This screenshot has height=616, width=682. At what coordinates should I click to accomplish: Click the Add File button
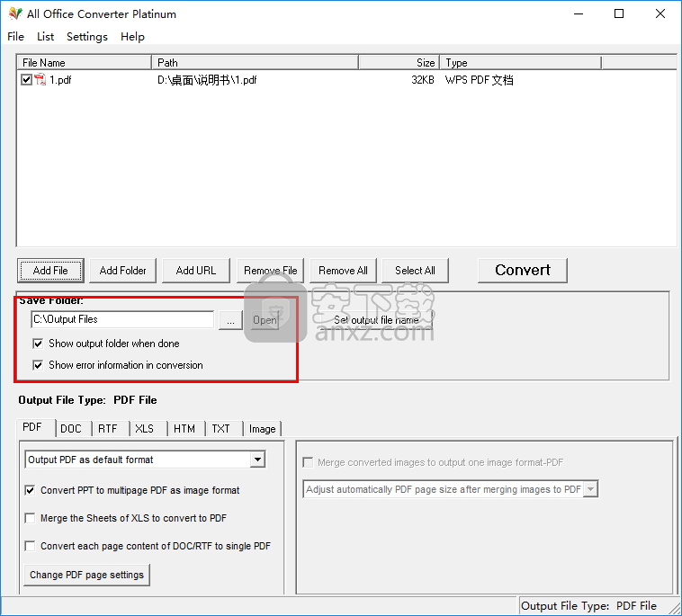50,271
